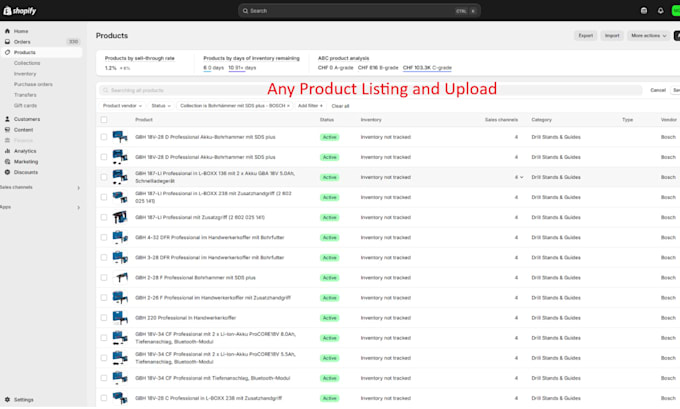Open thumbnail of GBH 220 Professional product
The width and height of the screenshot is (680, 409).
click(120, 318)
